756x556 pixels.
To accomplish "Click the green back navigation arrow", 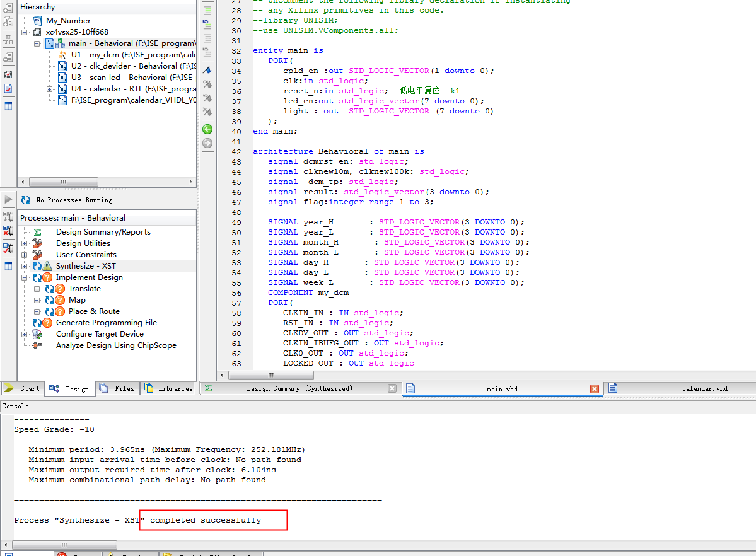I will tap(207, 129).
